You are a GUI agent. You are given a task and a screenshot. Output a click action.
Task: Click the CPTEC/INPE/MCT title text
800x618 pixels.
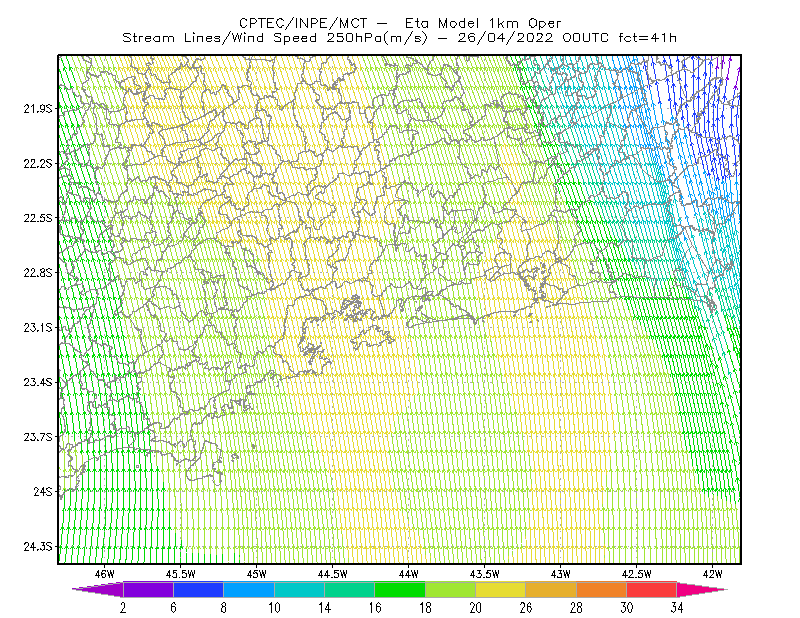(303, 23)
